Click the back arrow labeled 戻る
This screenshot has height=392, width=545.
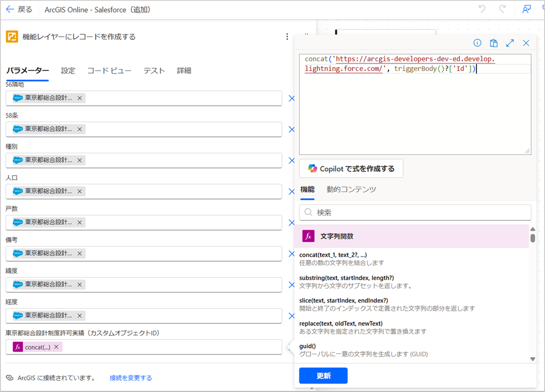[19, 10]
